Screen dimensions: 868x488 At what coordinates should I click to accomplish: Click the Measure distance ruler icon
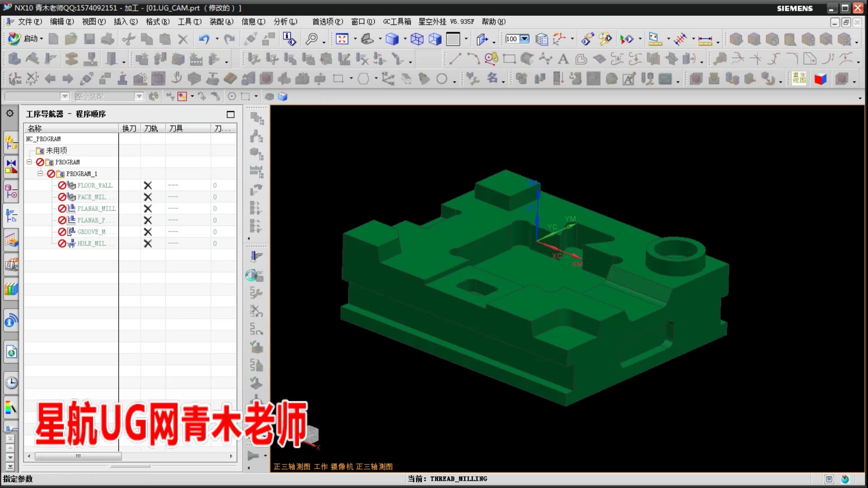tap(705, 40)
